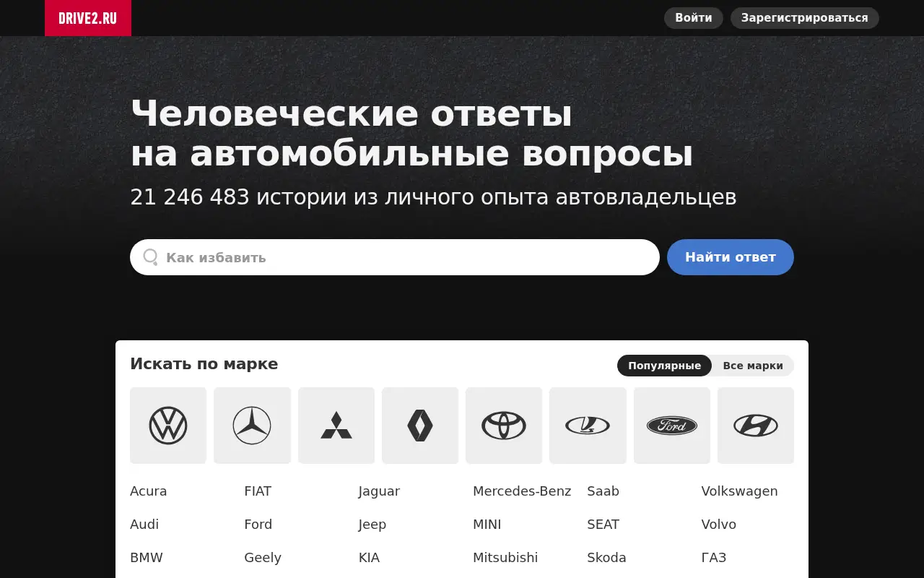The height and width of the screenshot is (578, 924).
Task: Open the KIA brand link
Action: 369,558
